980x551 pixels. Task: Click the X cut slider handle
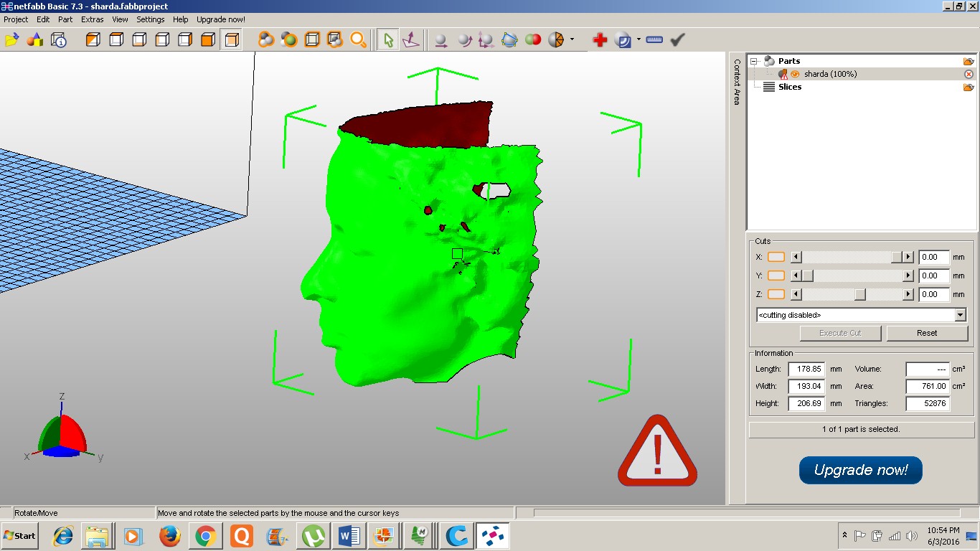coord(897,257)
